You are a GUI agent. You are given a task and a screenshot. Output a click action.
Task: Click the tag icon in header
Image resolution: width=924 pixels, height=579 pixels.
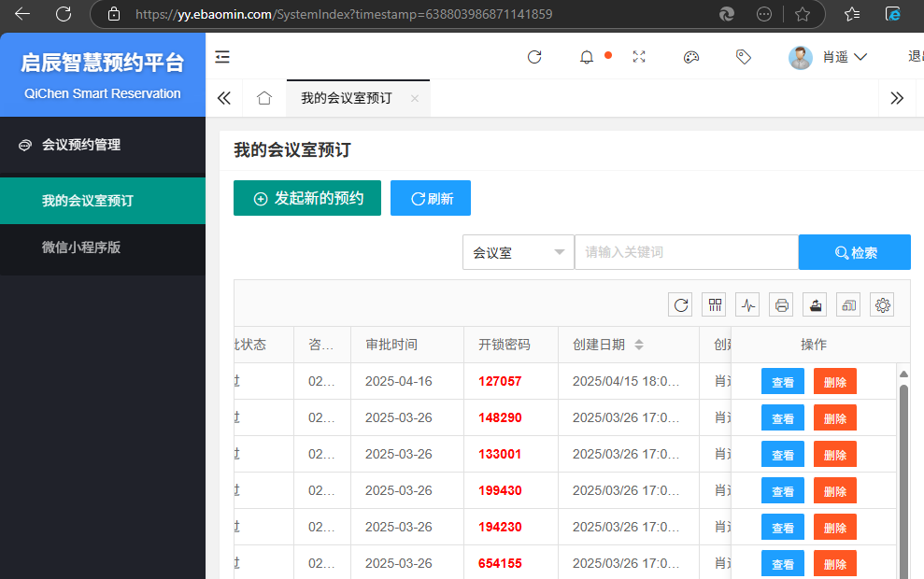744,57
